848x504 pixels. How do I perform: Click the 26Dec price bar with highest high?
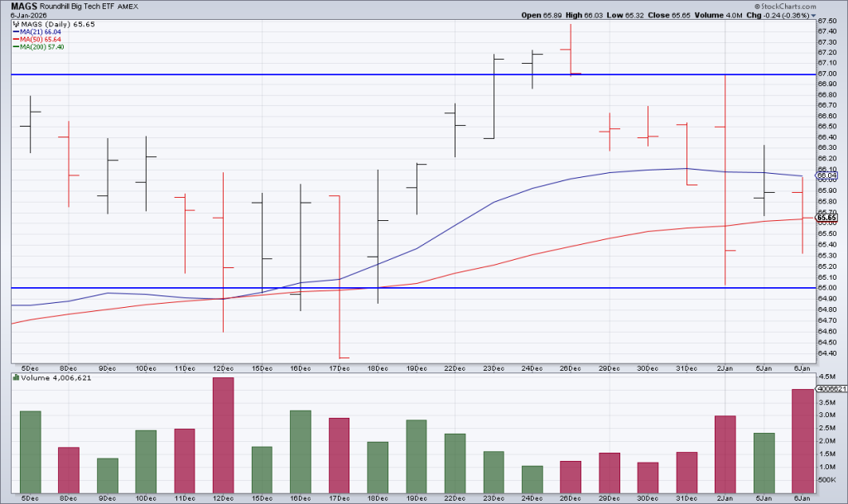[571, 50]
